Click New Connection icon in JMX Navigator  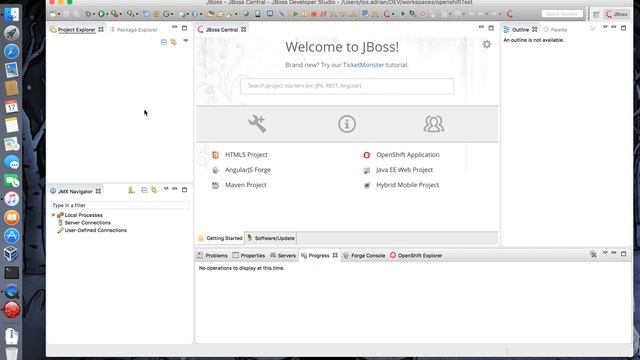131,190
